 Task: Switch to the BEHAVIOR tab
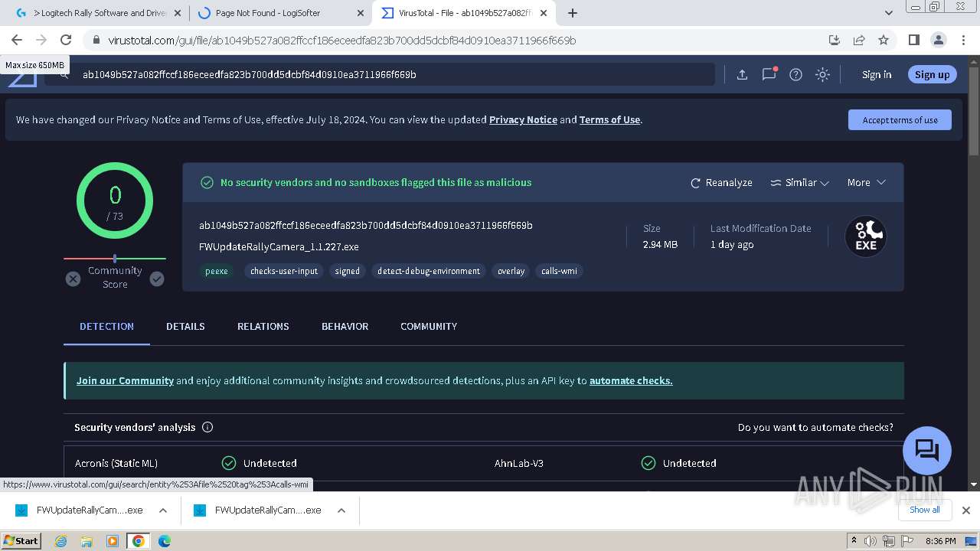[345, 326]
